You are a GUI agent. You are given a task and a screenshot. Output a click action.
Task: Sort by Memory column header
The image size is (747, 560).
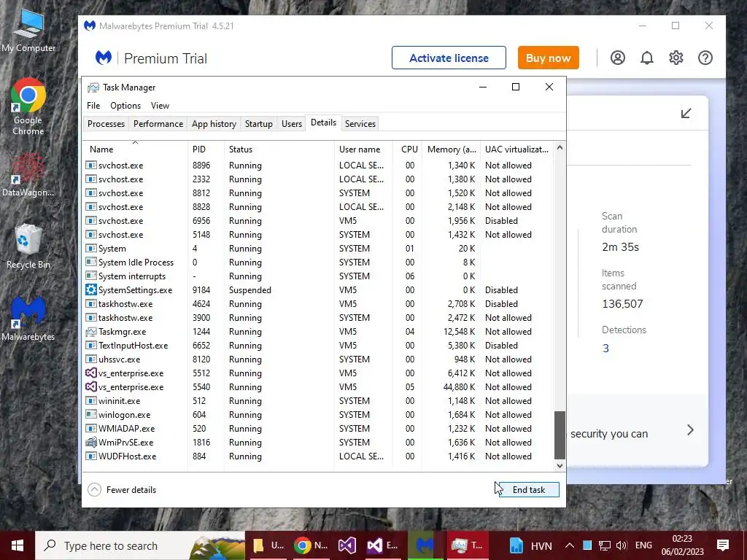(x=451, y=149)
